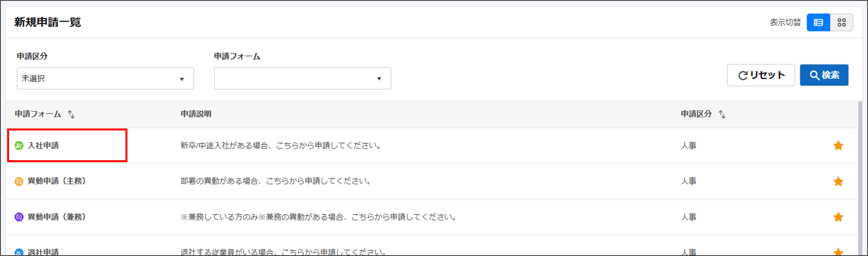Toggle favorite star for 入社申請

tap(838, 146)
